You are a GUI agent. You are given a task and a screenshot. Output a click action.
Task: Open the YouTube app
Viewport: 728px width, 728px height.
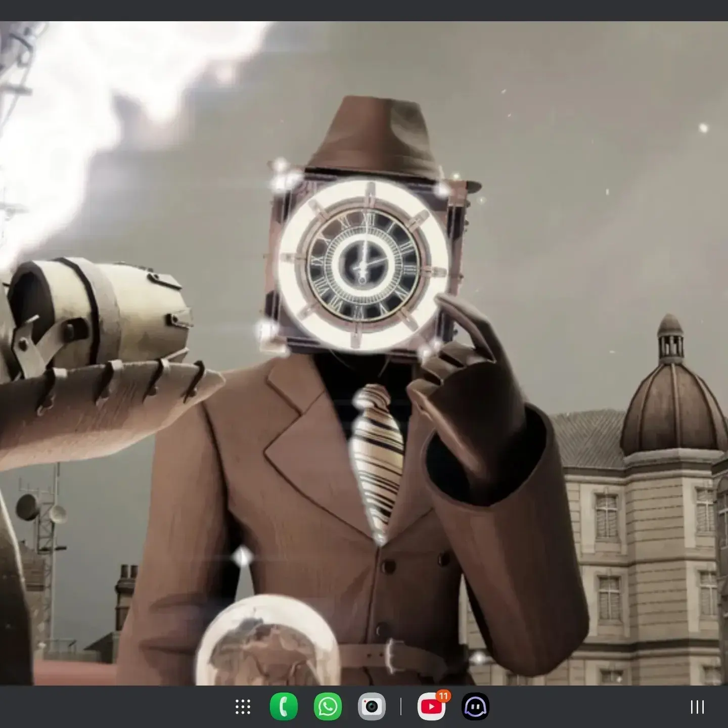(x=431, y=707)
